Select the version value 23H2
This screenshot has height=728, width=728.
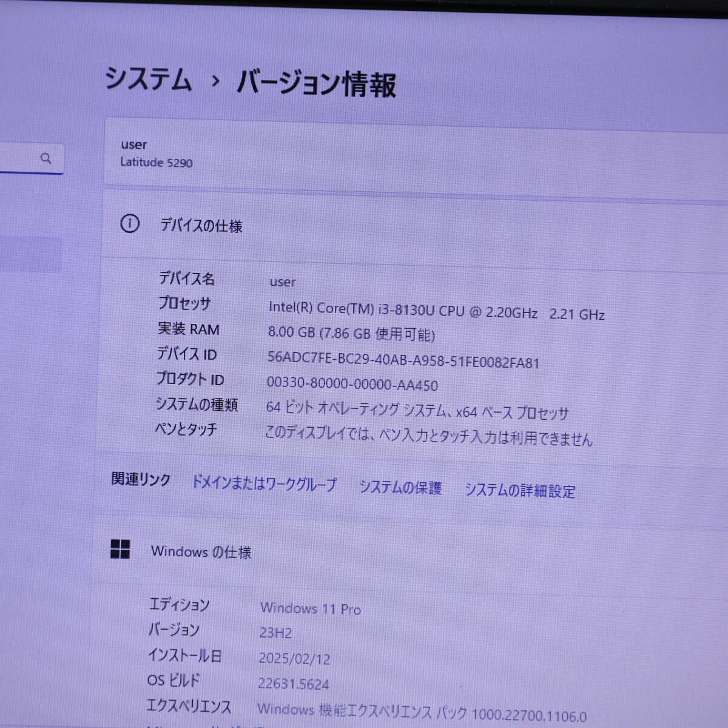tap(275, 633)
